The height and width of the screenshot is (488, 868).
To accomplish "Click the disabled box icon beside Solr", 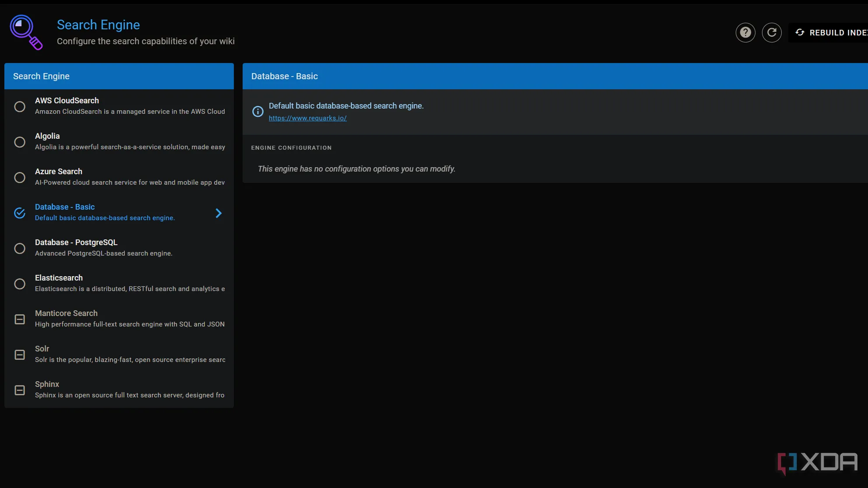I will (x=20, y=355).
